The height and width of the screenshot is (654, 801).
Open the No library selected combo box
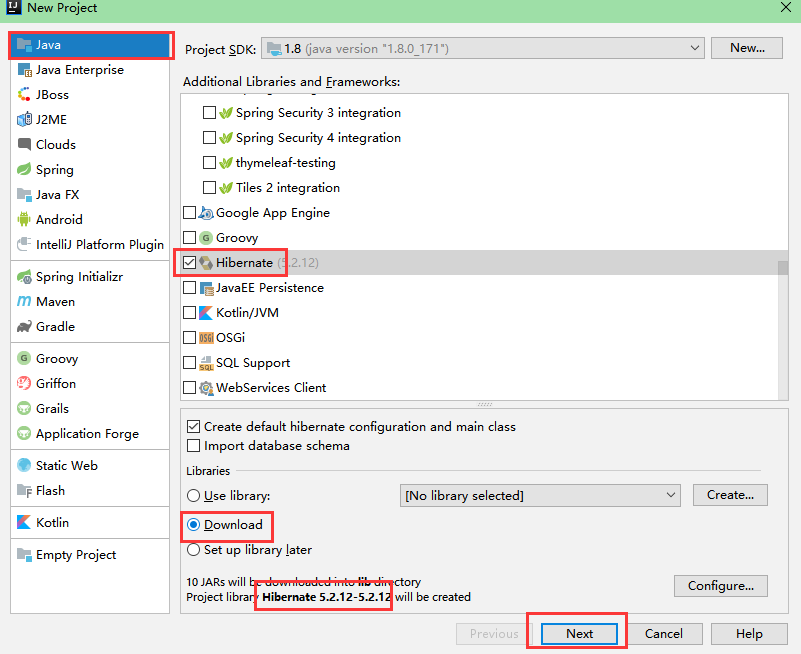pyautogui.click(x=540, y=496)
